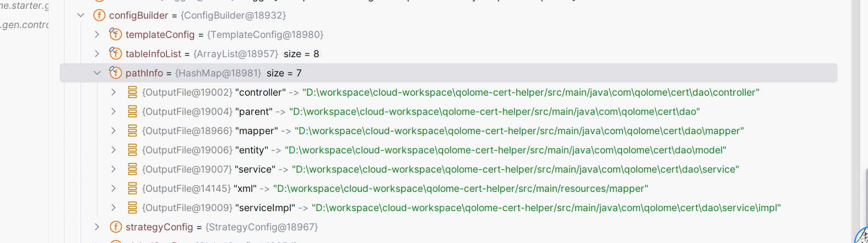Expand the "entity" OutputFile entry
Image resolution: width=868 pixels, height=243 pixels.
[x=113, y=150]
